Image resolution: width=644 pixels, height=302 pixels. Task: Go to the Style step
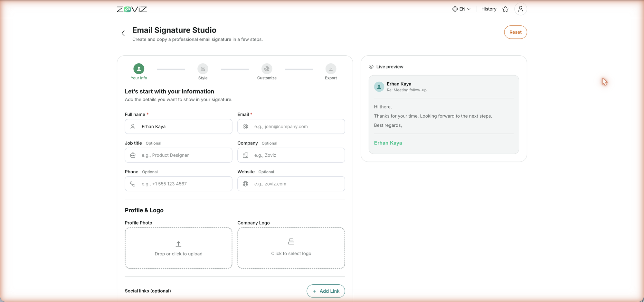coord(203,72)
